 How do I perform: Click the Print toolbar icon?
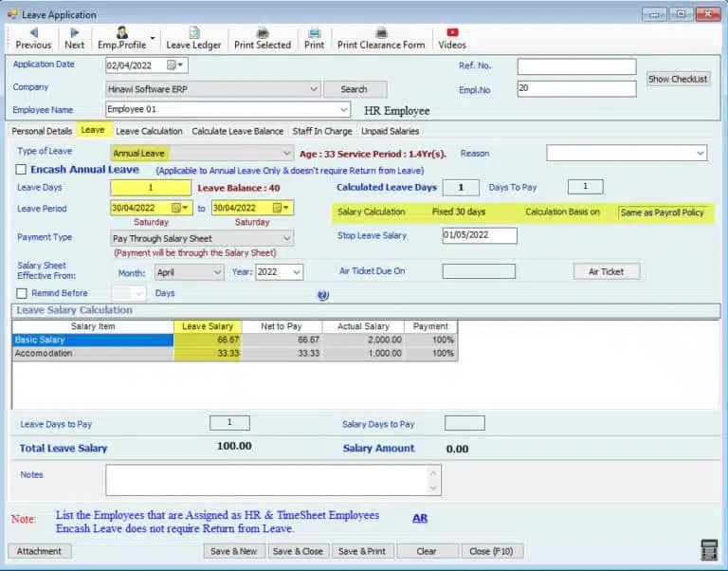click(x=314, y=38)
